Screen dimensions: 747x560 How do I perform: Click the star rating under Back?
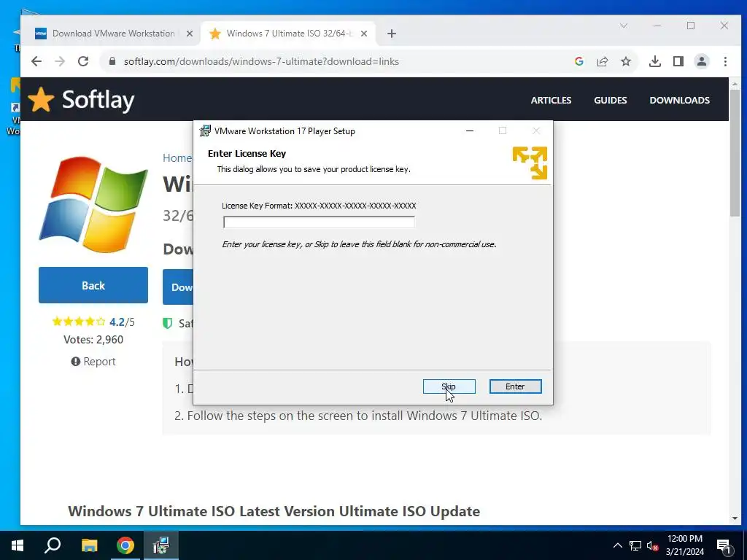click(x=79, y=322)
